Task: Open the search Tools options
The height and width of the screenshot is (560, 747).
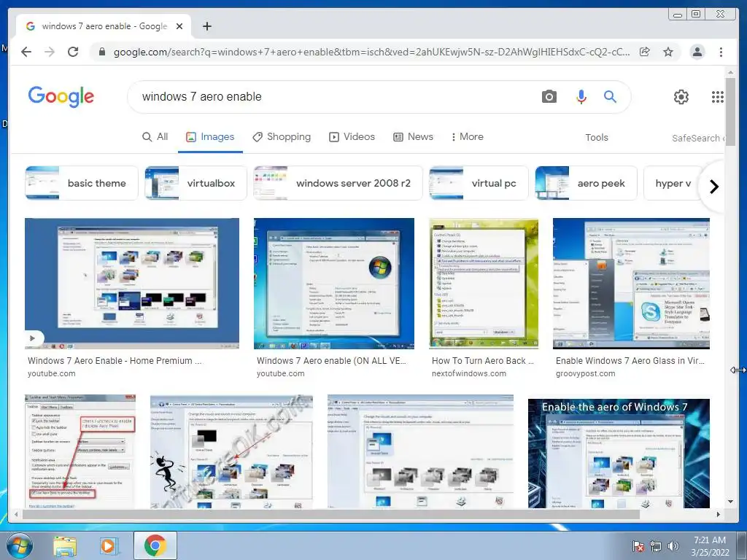Action: tap(597, 137)
